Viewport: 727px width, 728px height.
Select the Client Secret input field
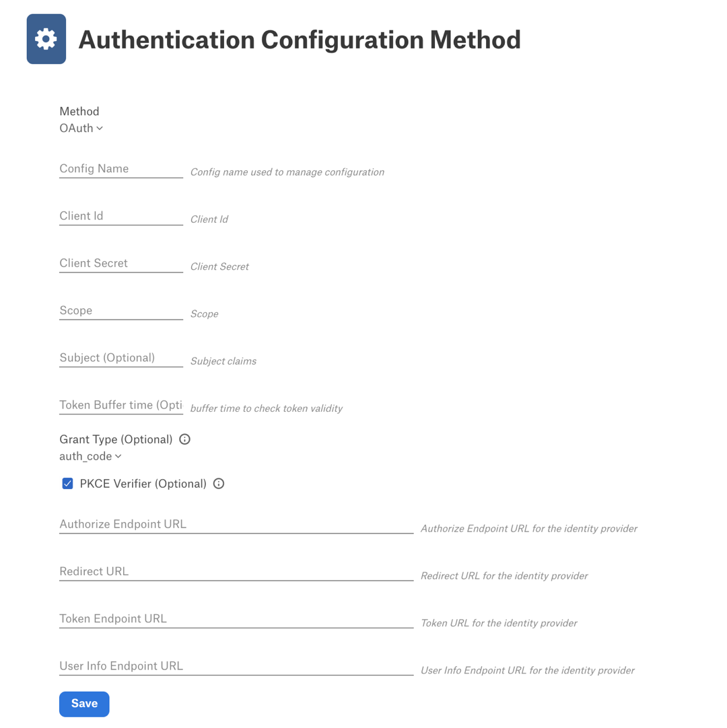[121, 264]
